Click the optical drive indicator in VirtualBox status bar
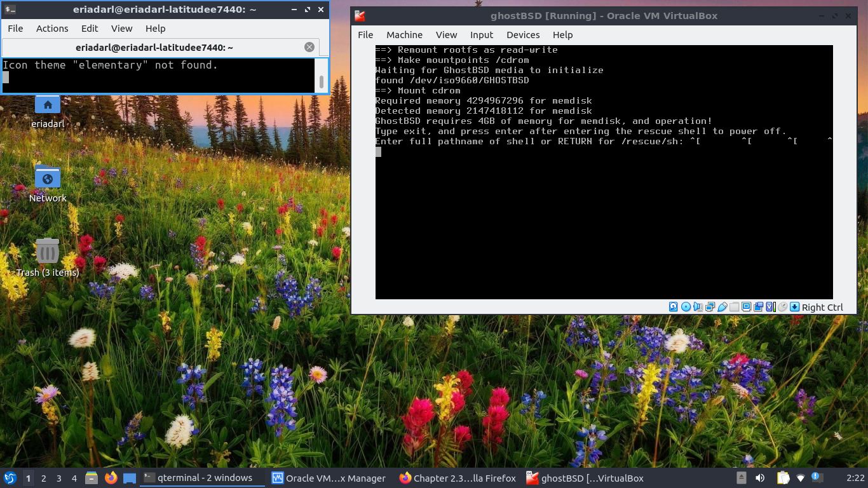868x488 pixels. tap(686, 307)
